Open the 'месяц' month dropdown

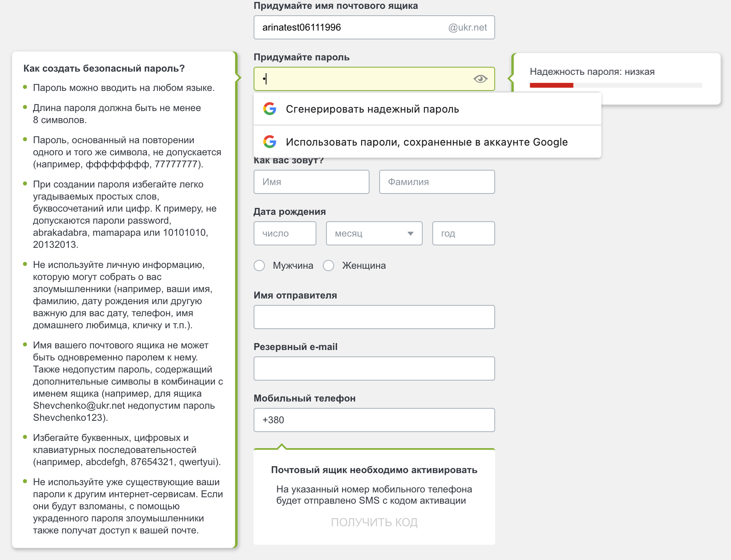tap(374, 233)
